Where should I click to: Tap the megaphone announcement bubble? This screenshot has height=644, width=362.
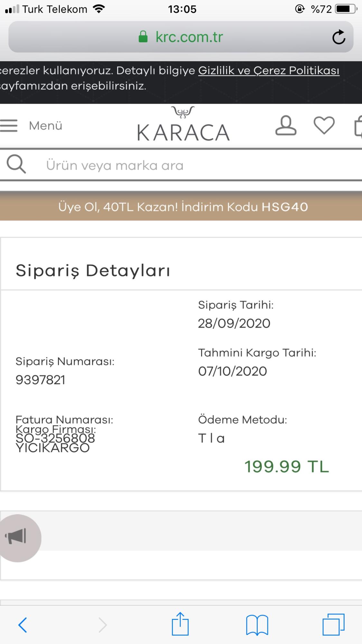[x=18, y=538]
